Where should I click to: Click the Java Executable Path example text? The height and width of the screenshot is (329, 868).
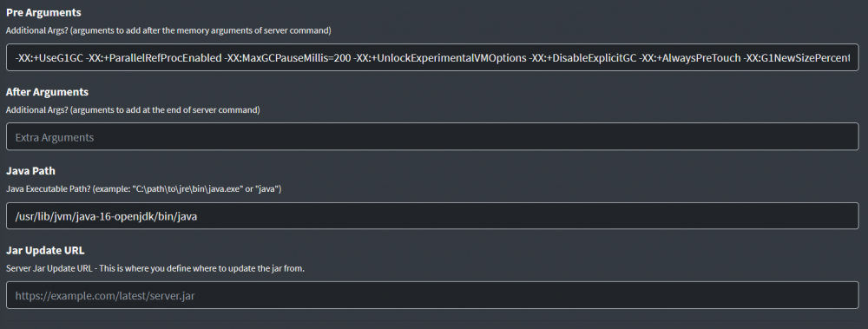pos(144,189)
